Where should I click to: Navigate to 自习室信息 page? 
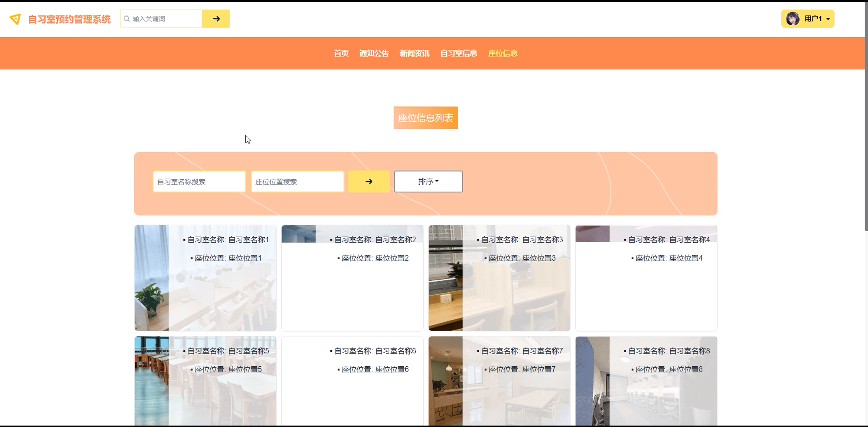tap(459, 53)
